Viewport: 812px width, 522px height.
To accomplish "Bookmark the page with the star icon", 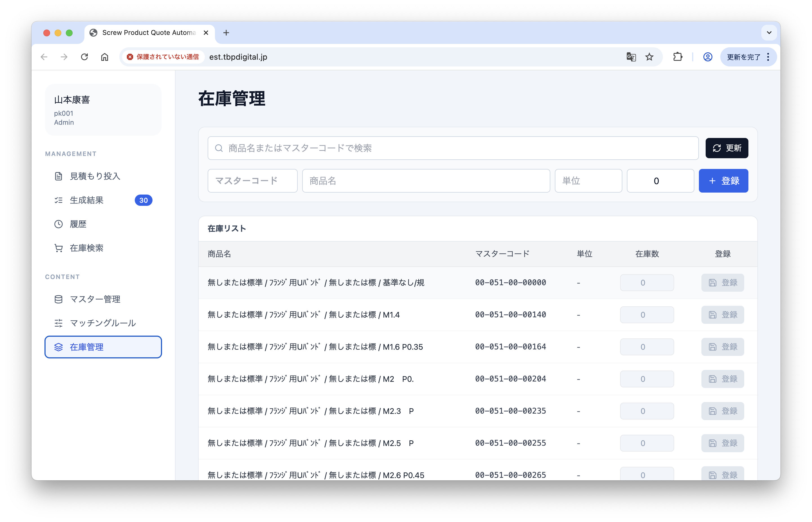I will click(649, 57).
